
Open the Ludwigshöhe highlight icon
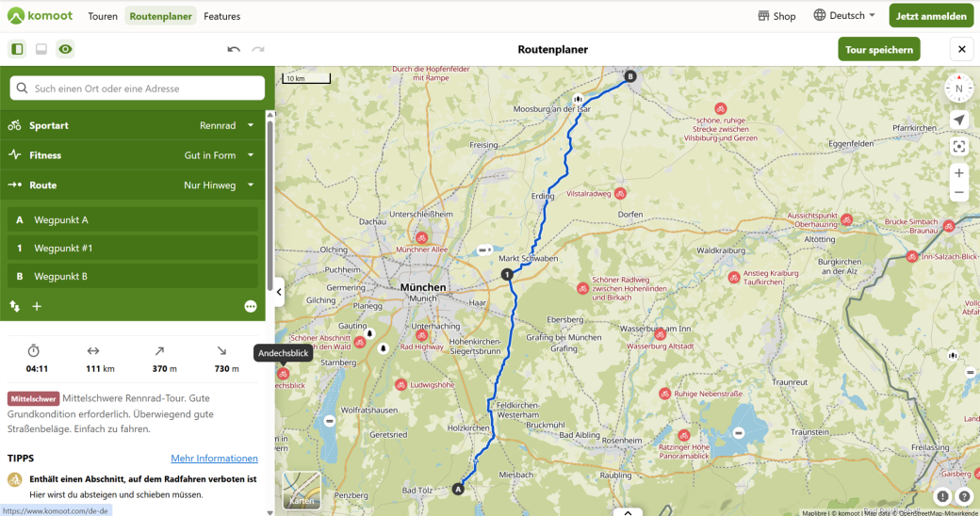400,385
